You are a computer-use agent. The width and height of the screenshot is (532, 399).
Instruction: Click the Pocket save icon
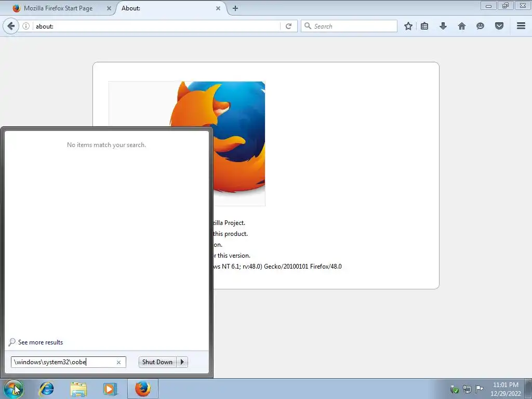(x=499, y=26)
